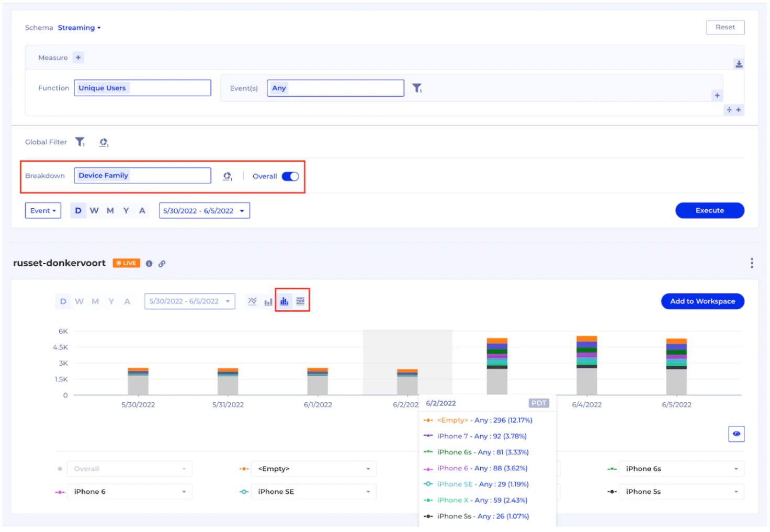Select the stacked area chart icon
This screenshot has height=532, width=770.
point(300,301)
